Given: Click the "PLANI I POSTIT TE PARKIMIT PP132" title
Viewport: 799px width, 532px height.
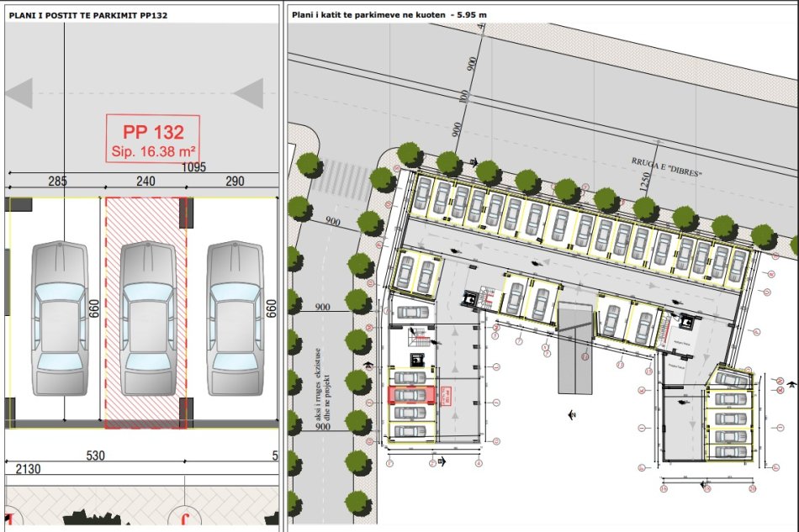Looking at the screenshot, I should [x=88, y=14].
